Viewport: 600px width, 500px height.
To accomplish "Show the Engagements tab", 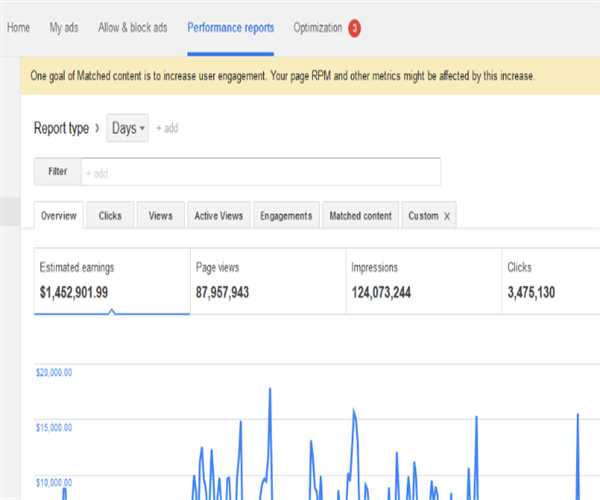I will tap(286, 216).
